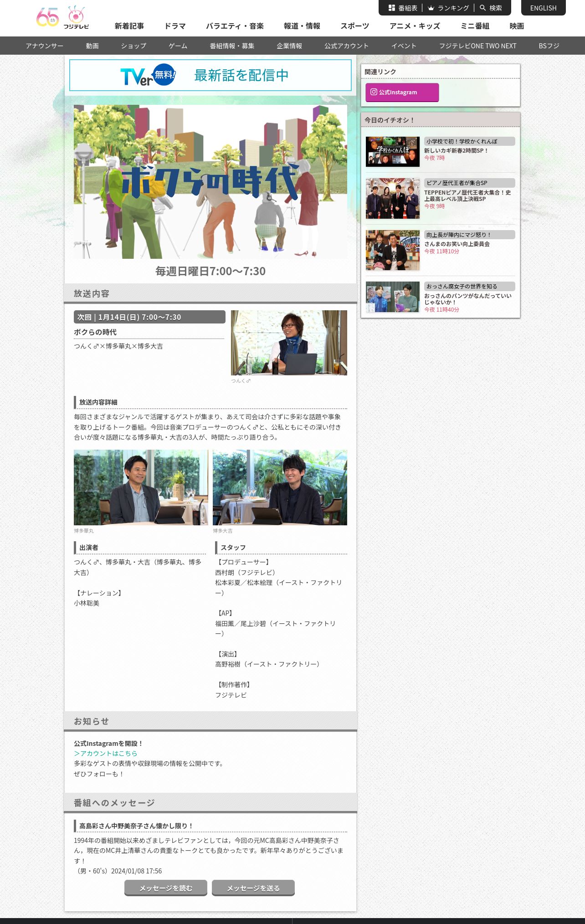The image size is (585, 924).
Task: Select the 今日のイチオシ！ heading
Action: point(390,120)
